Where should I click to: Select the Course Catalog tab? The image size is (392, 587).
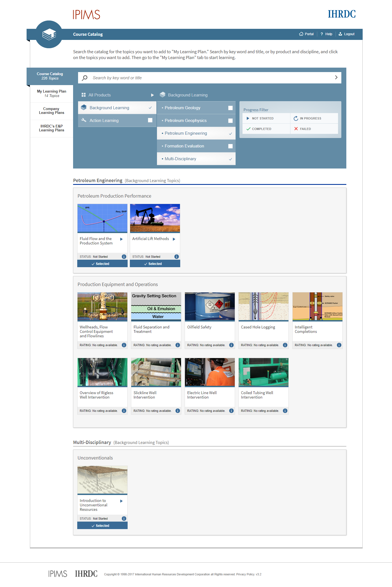point(50,76)
